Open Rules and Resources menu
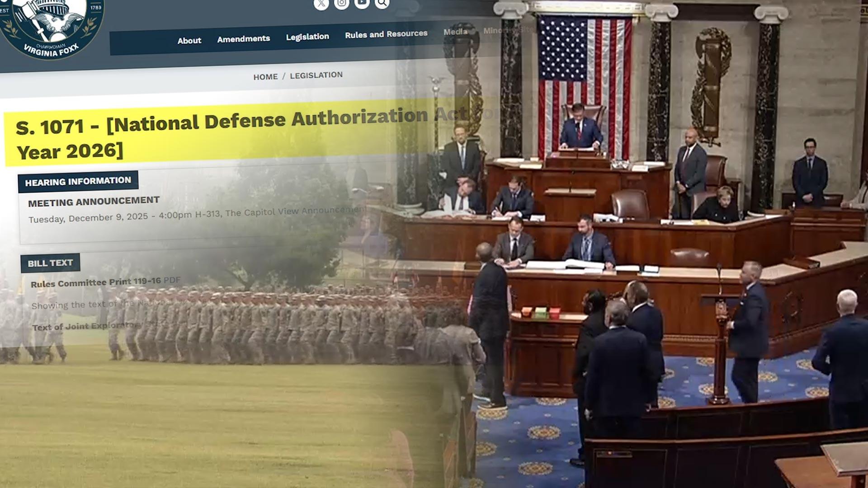868x488 pixels. tap(386, 34)
